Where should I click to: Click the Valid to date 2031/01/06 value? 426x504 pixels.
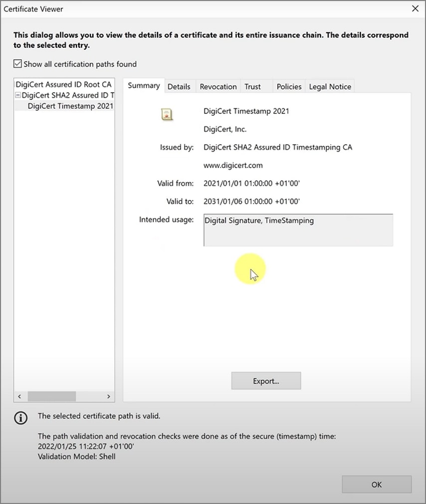(x=251, y=201)
